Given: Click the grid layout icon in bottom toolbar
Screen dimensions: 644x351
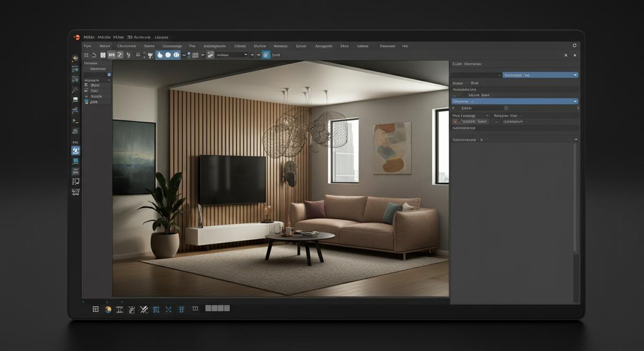Looking at the screenshot, I should tap(96, 309).
